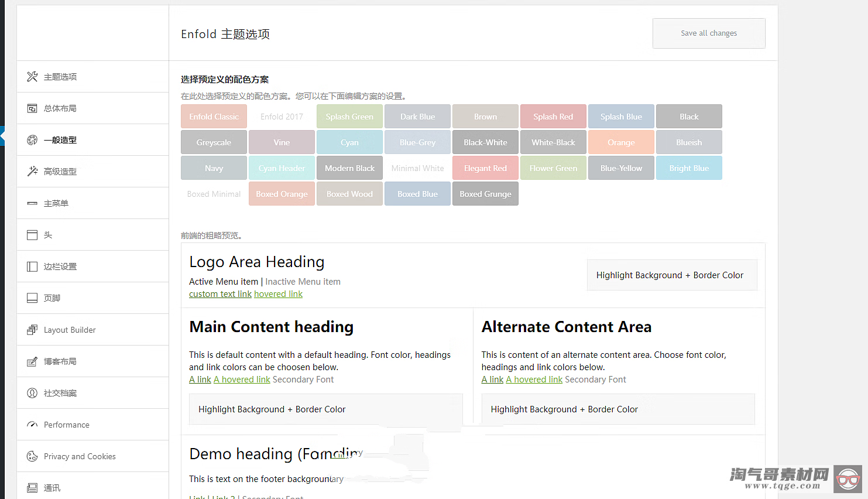This screenshot has width=868, height=499.
Task: Click the menu bar icon beside 主菜单
Action: [x=32, y=203]
